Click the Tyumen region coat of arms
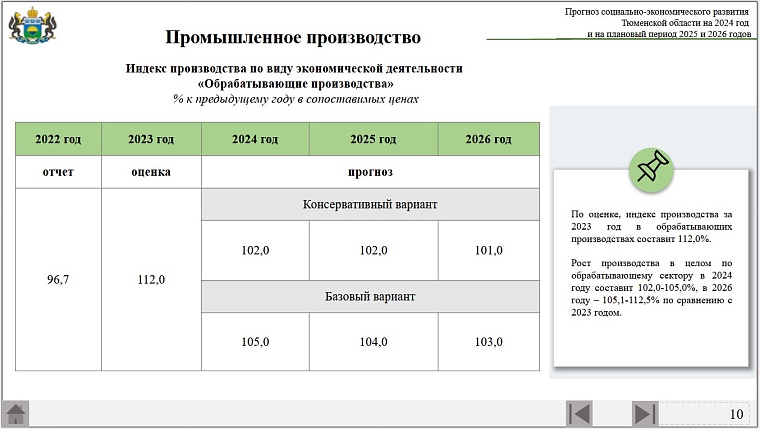This screenshot has width=760, height=429. coord(32,26)
